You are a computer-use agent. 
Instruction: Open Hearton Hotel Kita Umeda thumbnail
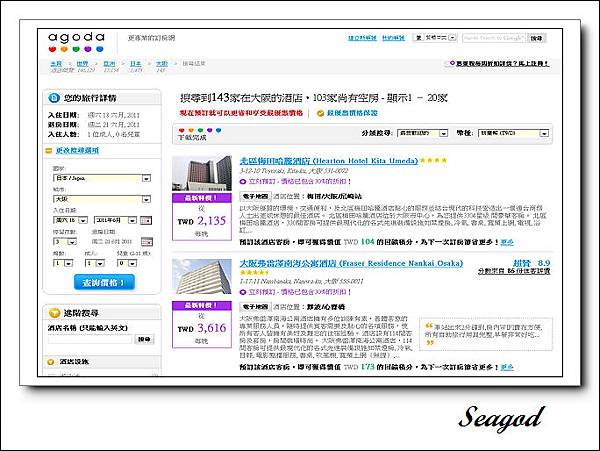click(x=202, y=173)
